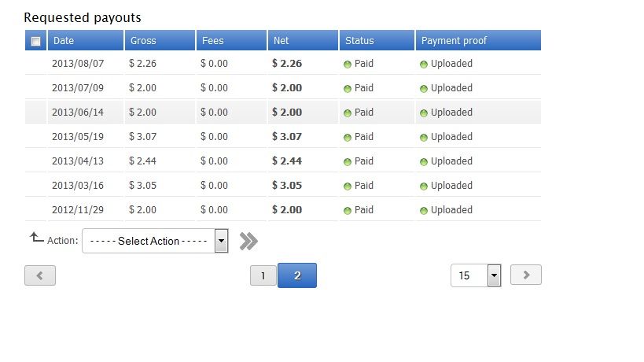Viewport: 644px width, 362px height.
Task: Click the Uploaded proof icon for 2013/04/13
Action: pos(424,162)
